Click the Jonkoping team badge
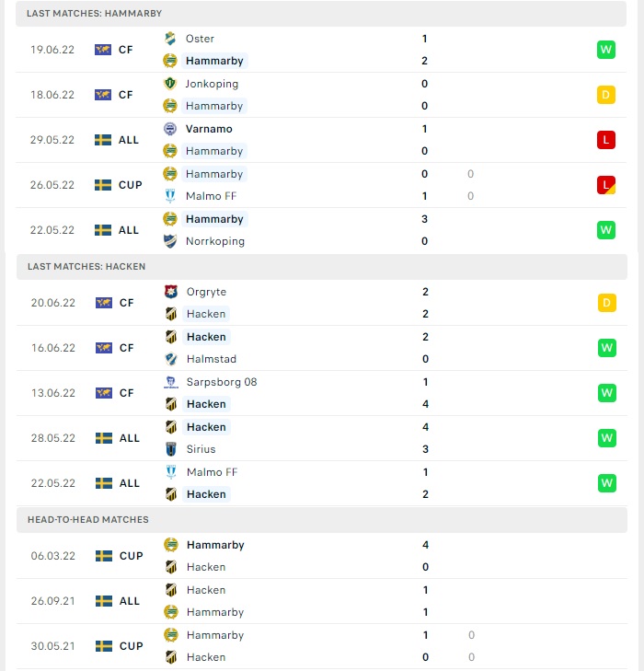Viewport: 644px width, 671px height. click(x=170, y=84)
